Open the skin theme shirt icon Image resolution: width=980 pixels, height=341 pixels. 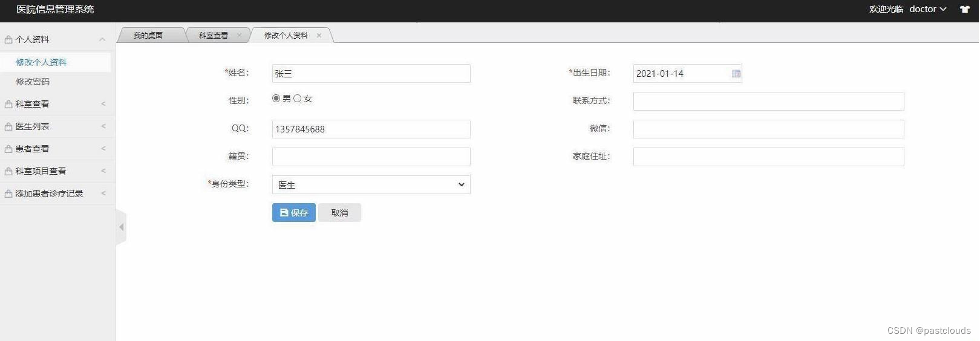point(964,9)
